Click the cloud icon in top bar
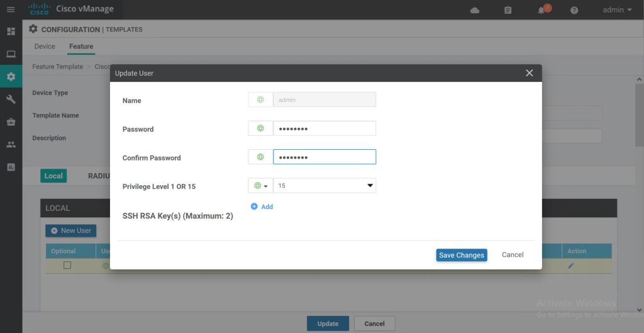 [475, 11]
